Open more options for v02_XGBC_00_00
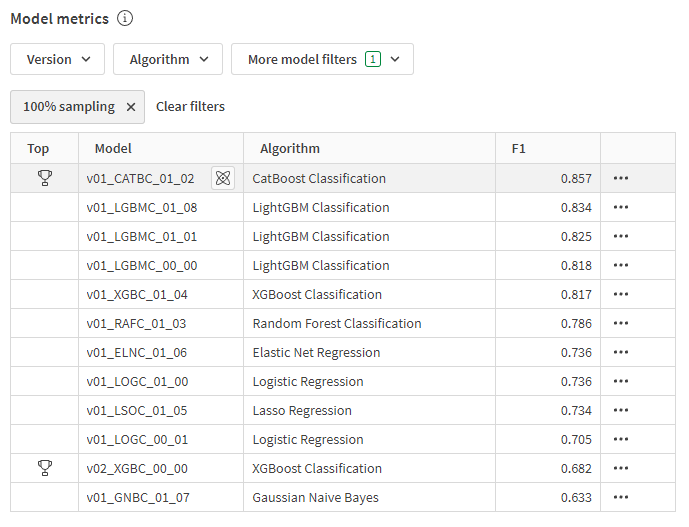 coord(620,468)
